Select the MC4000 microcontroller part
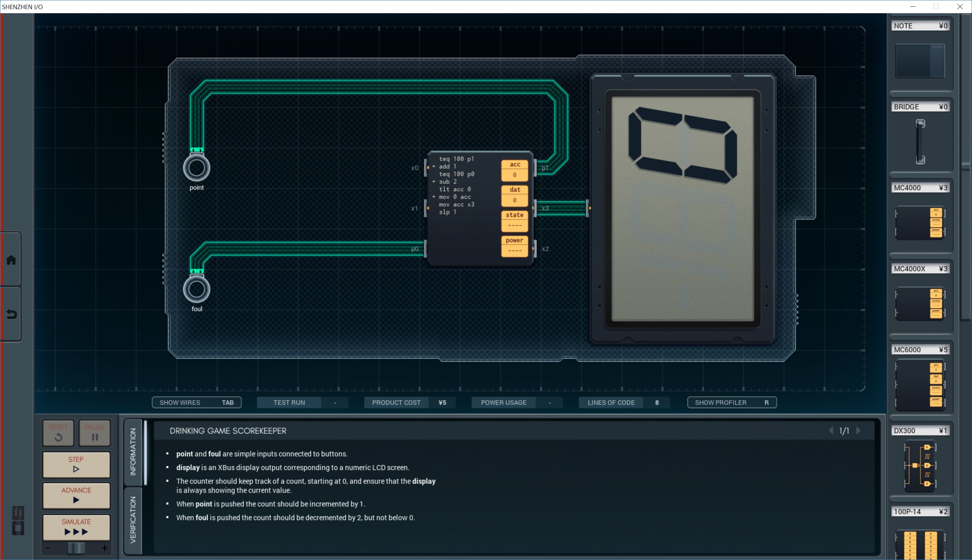This screenshot has height=560, width=972. [x=920, y=223]
